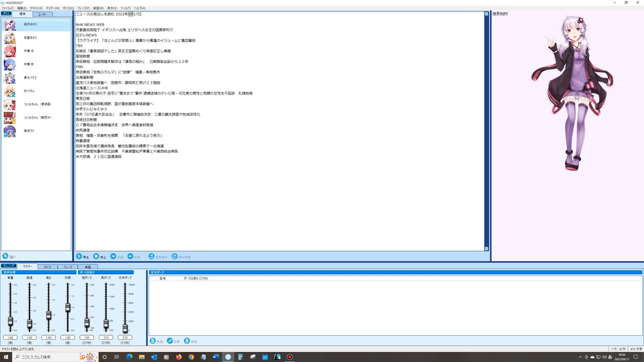Click the text editor scrollbar down arrow
This screenshot has height=362, width=644.
tap(487, 248)
